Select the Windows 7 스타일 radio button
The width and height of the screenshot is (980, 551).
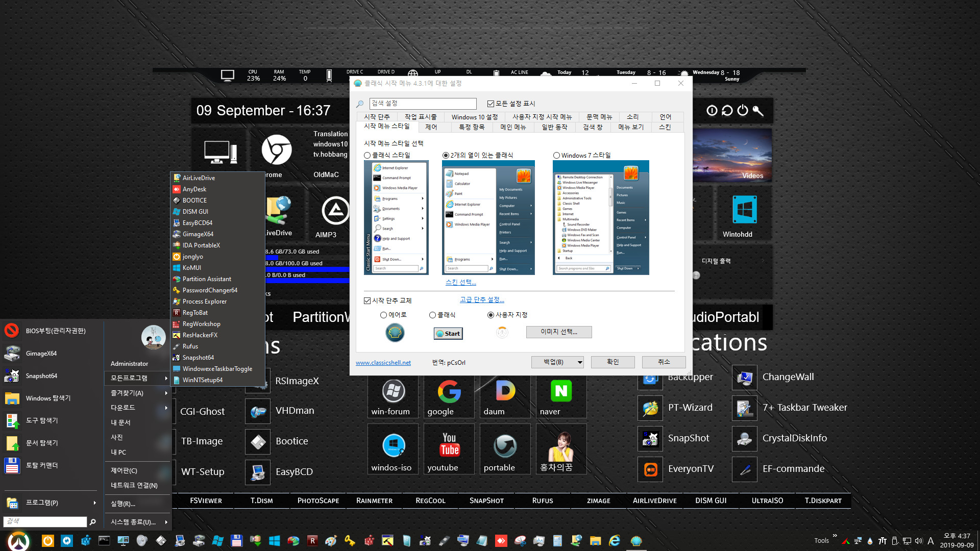pos(556,155)
